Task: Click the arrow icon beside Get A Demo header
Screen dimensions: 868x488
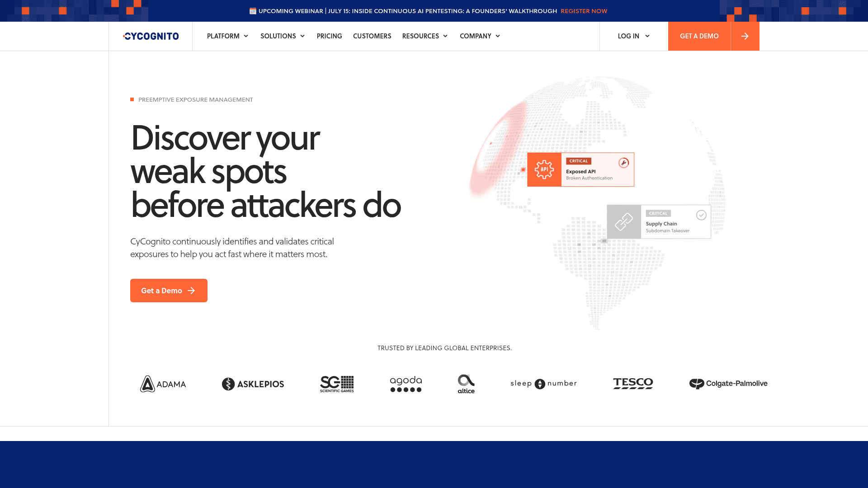Action: pyautogui.click(x=745, y=36)
